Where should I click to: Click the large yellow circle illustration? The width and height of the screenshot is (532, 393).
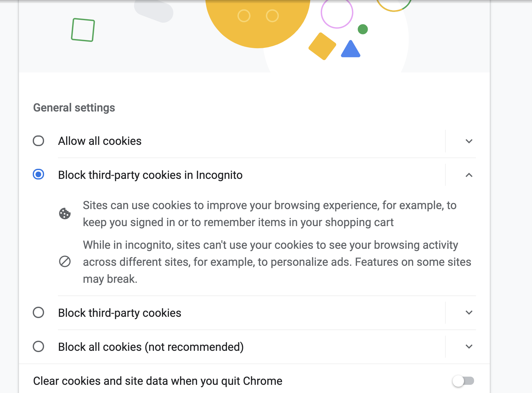point(258,22)
